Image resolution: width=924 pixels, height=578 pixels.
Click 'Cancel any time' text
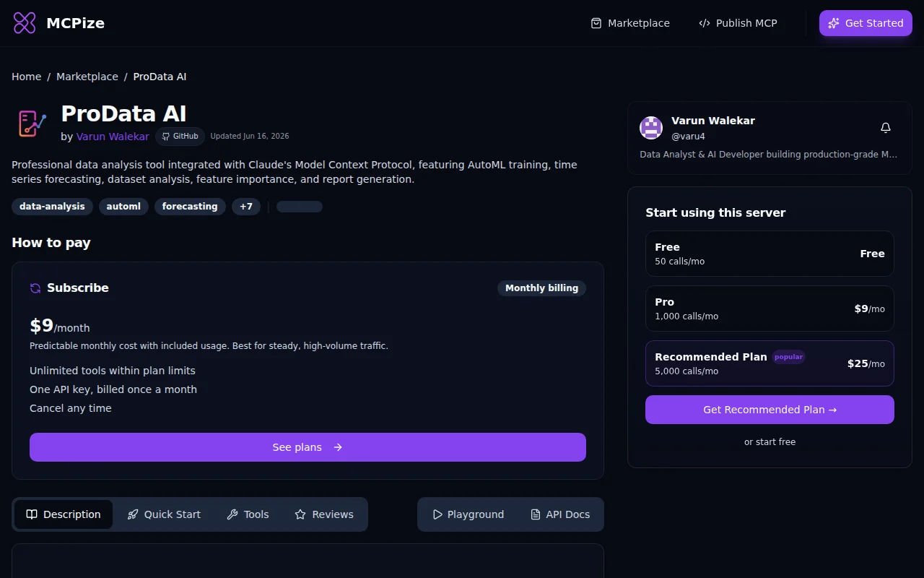click(71, 408)
